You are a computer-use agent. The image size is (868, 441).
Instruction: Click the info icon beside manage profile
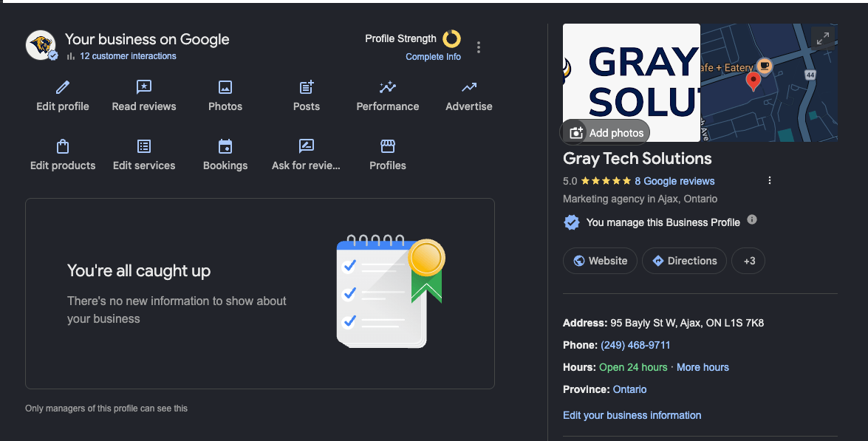(752, 219)
